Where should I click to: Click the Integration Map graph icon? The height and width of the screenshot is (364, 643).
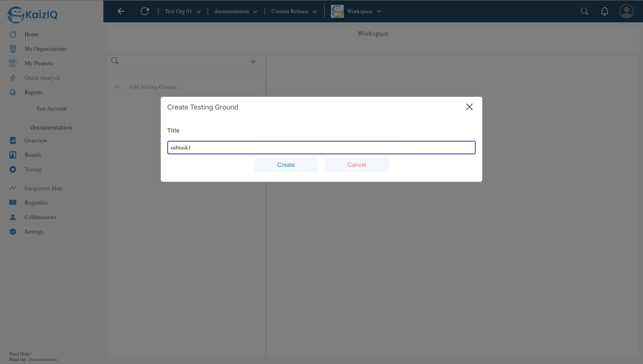13,188
